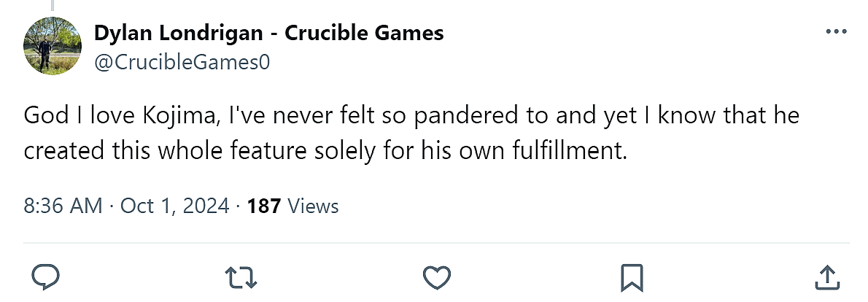Click Dylan Londrigan's profile avatar
This screenshot has width=868, height=302.
(53, 45)
